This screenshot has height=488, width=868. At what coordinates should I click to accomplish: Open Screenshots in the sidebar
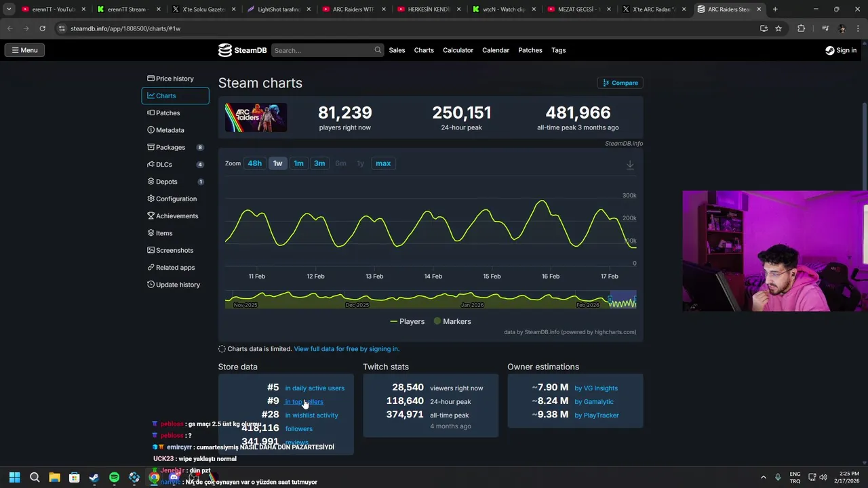(x=175, y=250)
